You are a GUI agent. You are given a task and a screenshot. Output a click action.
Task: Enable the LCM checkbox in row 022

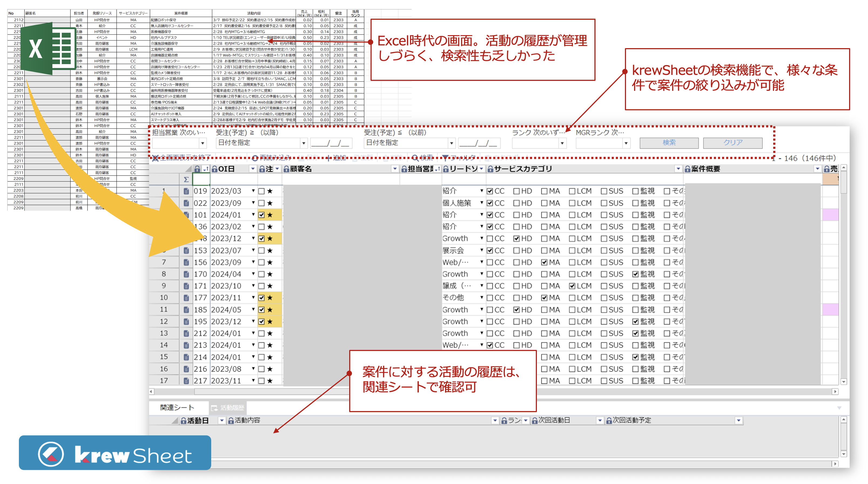tap(572, 203)
